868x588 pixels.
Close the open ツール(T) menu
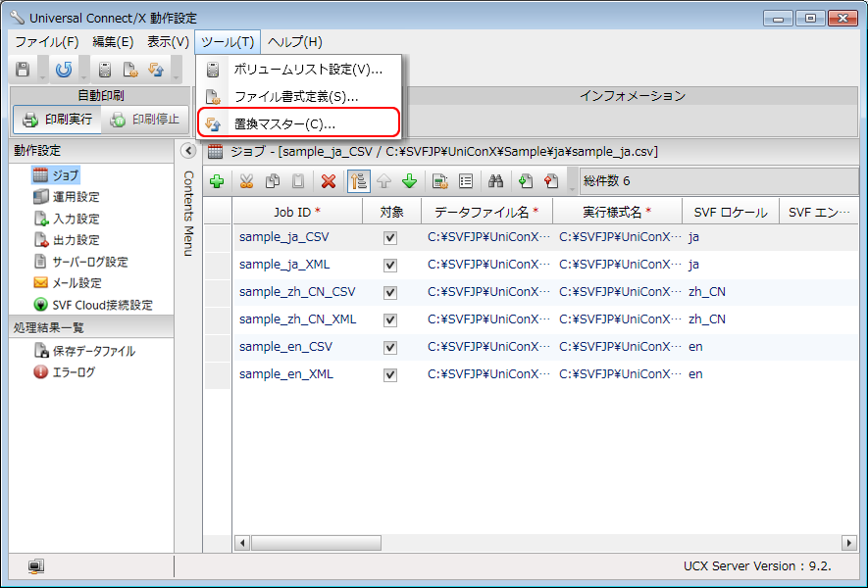pyautogui.click(x=228, y=42)
